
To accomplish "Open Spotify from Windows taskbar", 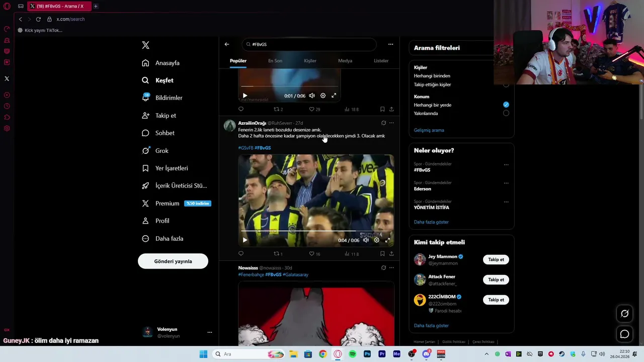I will tap(352, 354).
